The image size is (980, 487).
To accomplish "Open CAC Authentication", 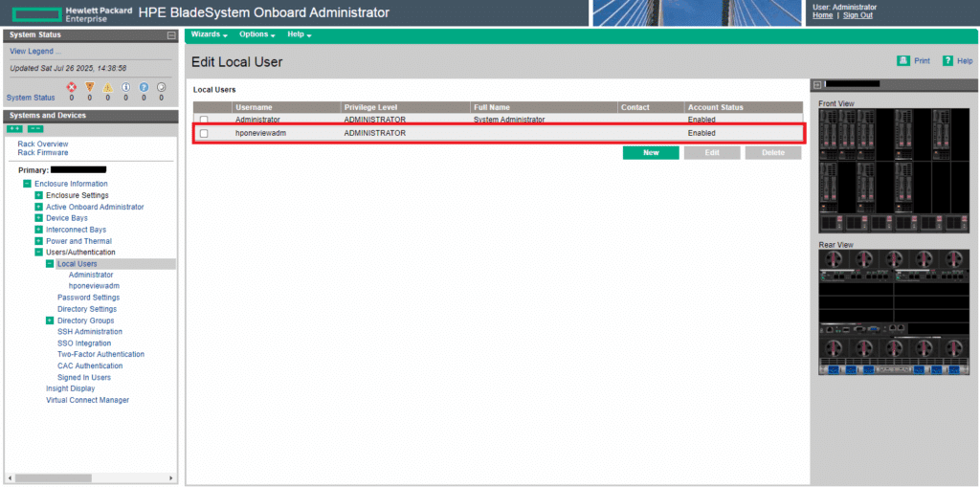I will coord(90,365).
